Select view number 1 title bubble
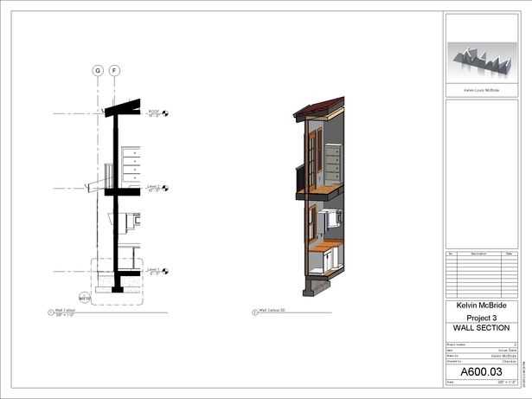This screenshot has height=399, width=532. point(51,312)
